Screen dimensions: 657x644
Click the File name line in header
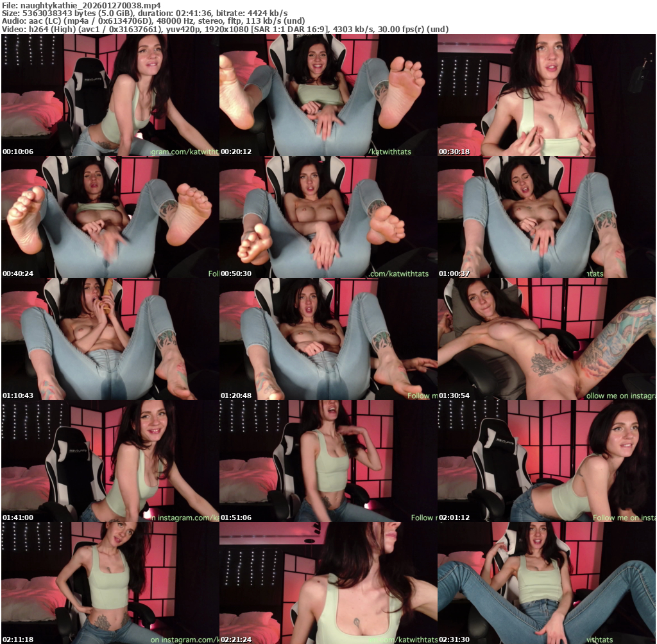tap(81, 5)
